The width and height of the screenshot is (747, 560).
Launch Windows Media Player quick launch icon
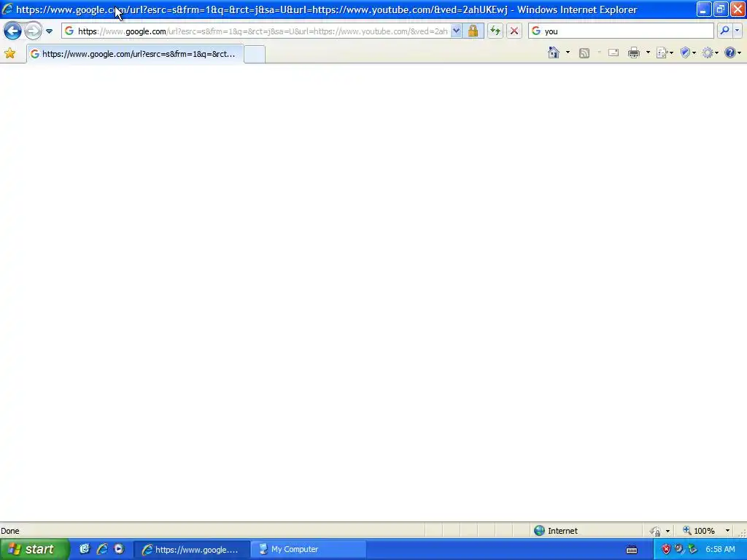click(x=119, y=549)
